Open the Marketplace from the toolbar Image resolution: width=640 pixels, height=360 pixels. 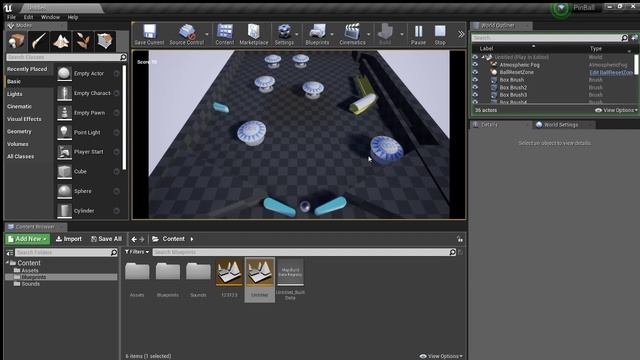pos(253,34)
